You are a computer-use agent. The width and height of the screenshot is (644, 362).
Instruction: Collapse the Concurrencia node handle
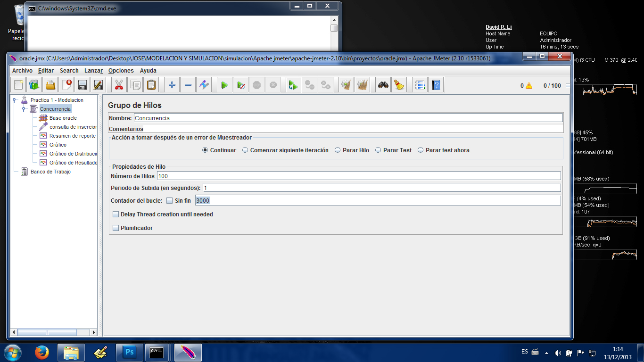24,109
